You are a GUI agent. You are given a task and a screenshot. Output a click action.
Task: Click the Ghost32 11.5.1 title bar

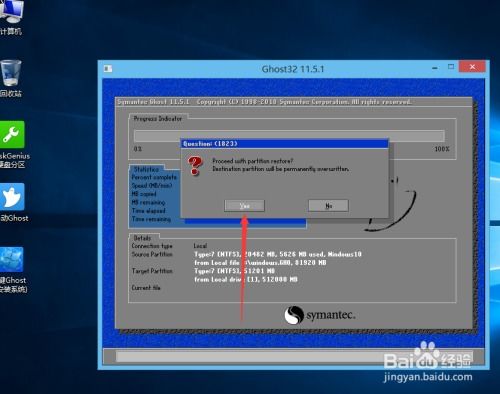click(x=293, y=69)
